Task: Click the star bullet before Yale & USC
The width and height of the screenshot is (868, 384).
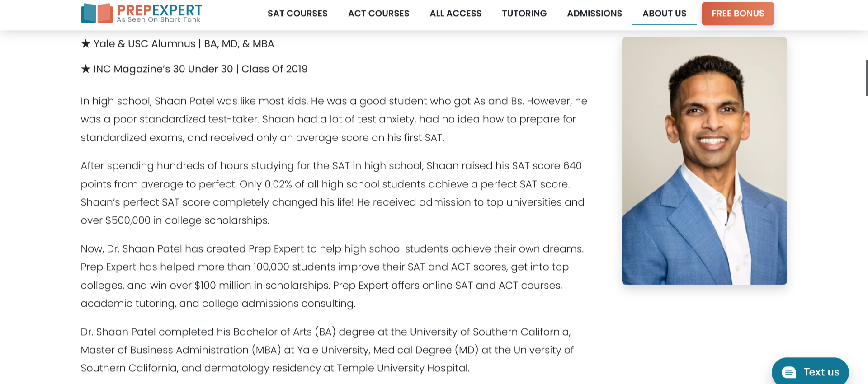Action: [x=85, y=44]
